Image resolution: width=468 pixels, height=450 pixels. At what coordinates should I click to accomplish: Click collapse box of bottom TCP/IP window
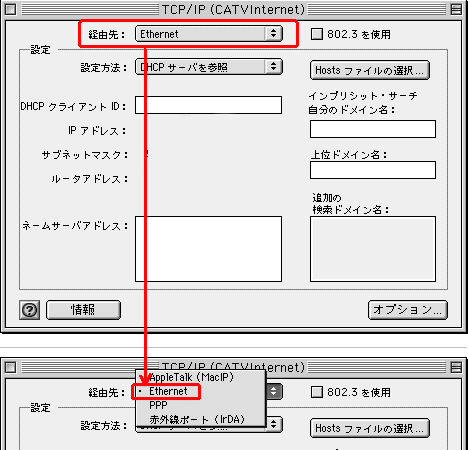tap(456, 367)
